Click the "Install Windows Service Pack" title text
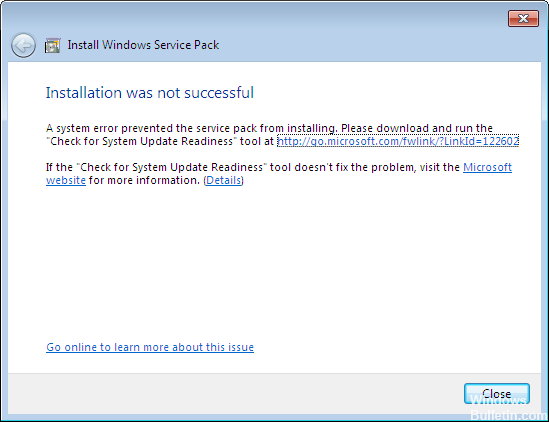The width and height of the screenshot is (549, 422). (143, 45)
